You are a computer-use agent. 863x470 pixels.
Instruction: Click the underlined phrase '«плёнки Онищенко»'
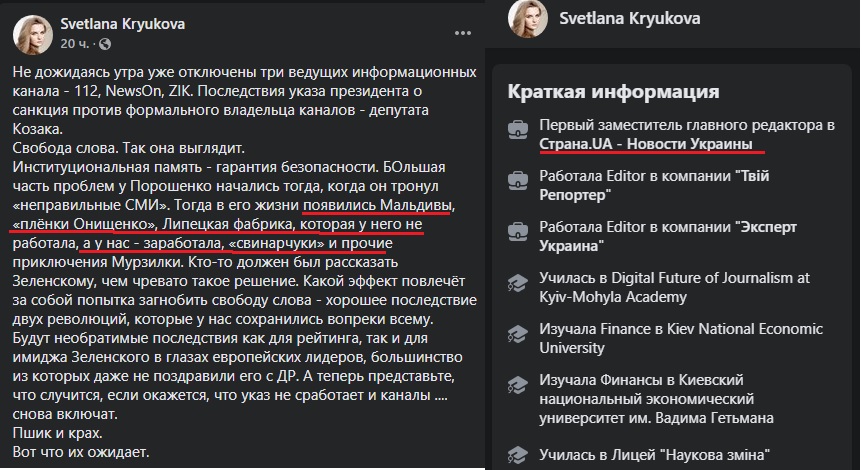pos(84,225)
